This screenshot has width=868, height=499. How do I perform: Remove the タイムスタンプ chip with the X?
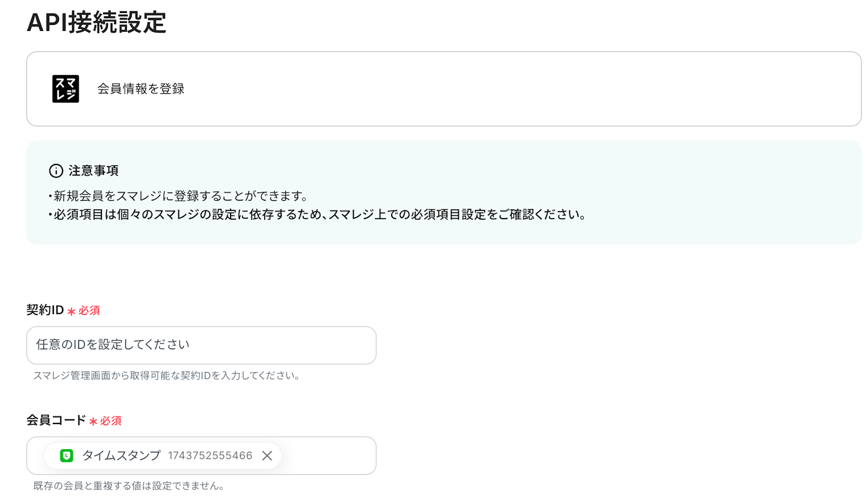267,456
